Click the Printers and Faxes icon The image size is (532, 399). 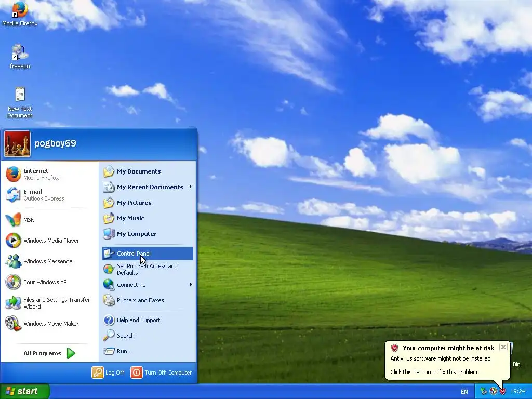109,300
